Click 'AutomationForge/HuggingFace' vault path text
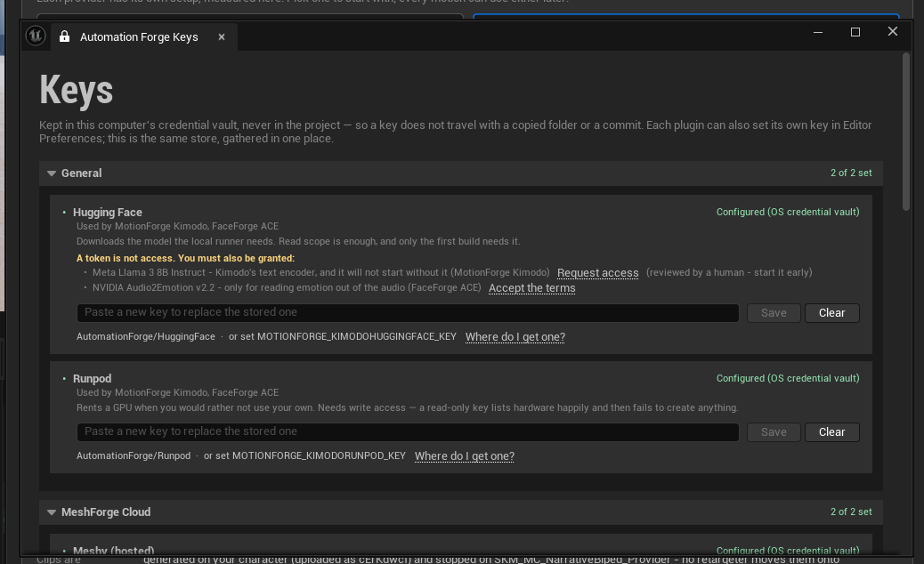 pos(146,337)
